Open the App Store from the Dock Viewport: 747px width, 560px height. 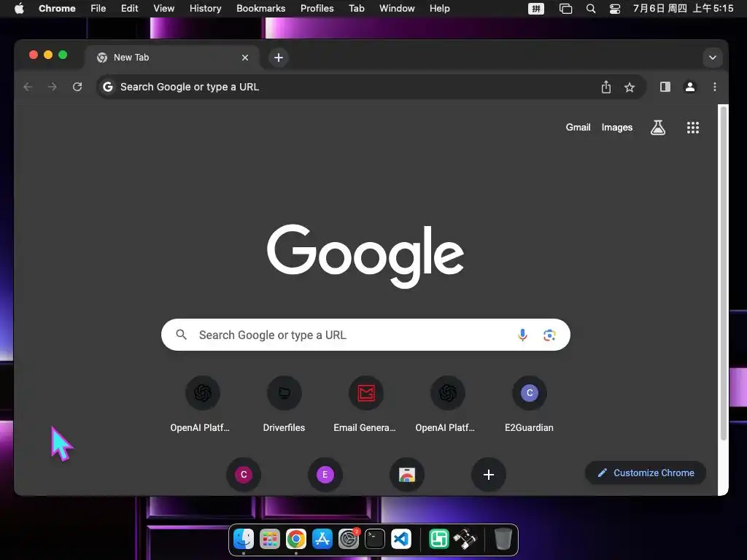[322, 539]
